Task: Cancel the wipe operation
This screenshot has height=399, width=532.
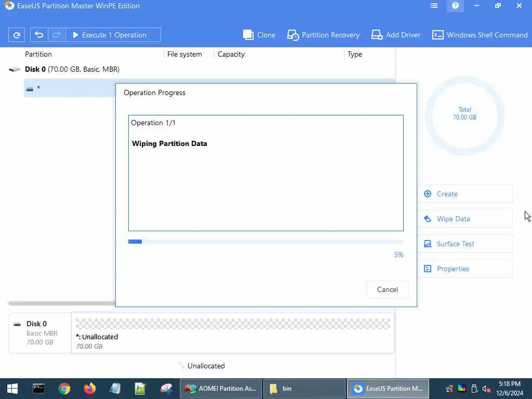Action: 388,289
